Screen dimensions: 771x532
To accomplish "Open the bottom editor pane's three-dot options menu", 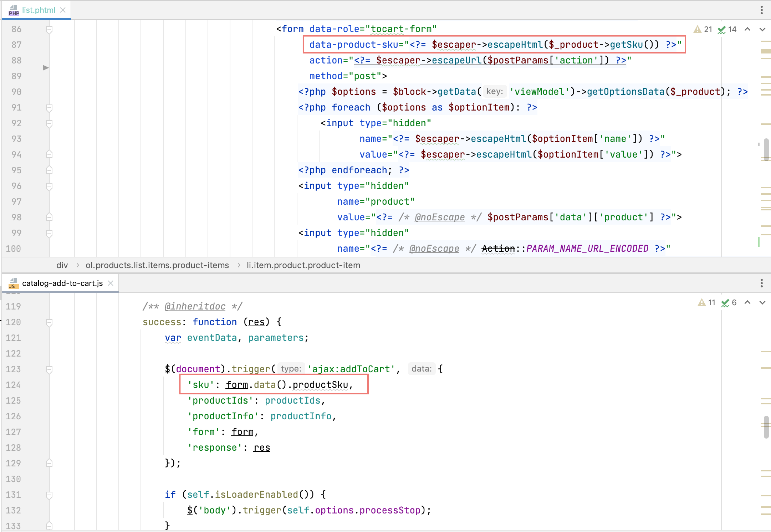I will coord(761,283).
